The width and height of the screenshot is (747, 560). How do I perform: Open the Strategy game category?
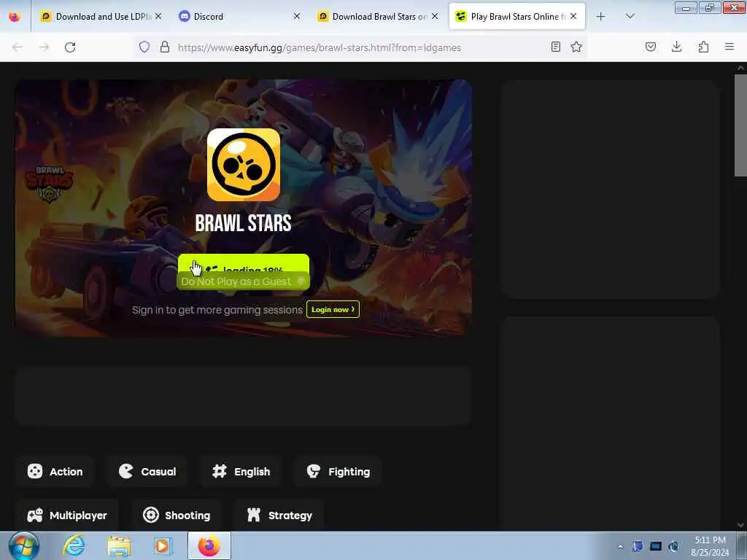pyautogui.click(x=279, y=516)
